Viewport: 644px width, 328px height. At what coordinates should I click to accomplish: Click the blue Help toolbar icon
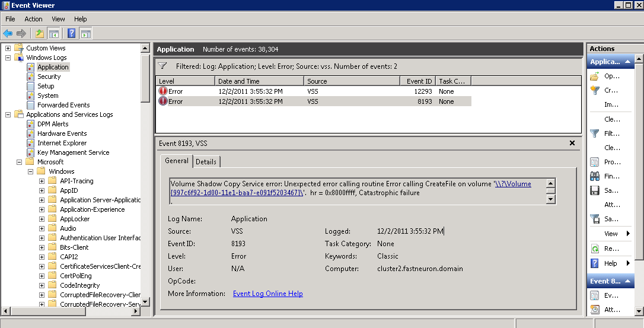point(72,33)
